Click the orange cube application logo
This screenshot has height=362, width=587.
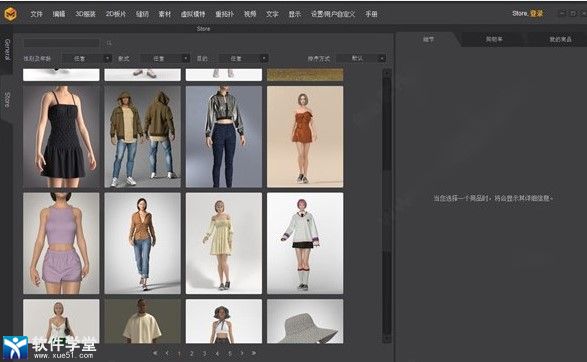10,14
